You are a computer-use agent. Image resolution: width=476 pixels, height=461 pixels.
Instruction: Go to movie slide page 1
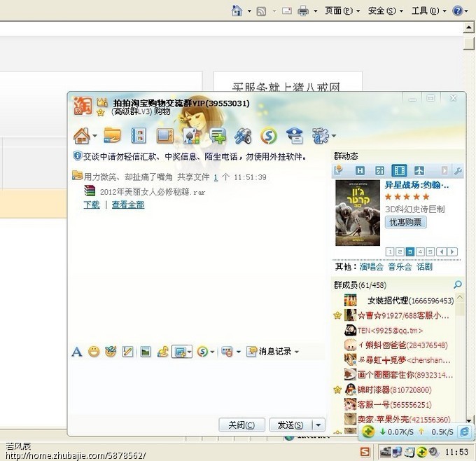point(390,252)
